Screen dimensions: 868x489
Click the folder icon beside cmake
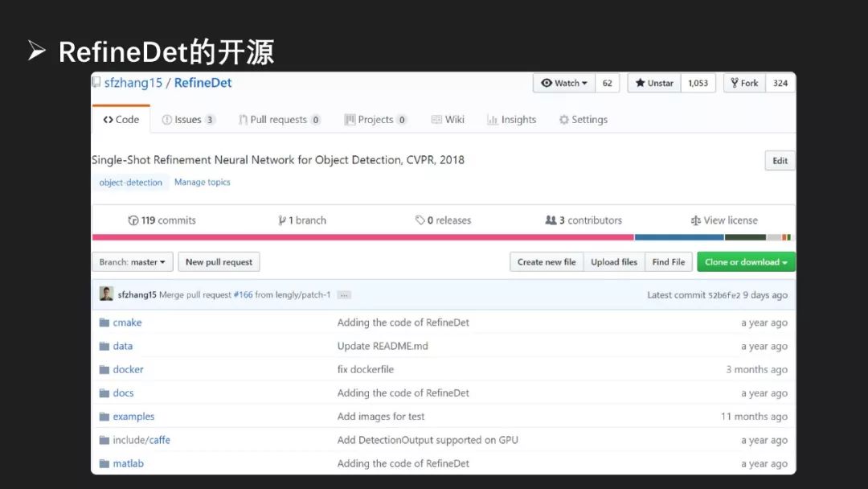[x=104, y=323]
